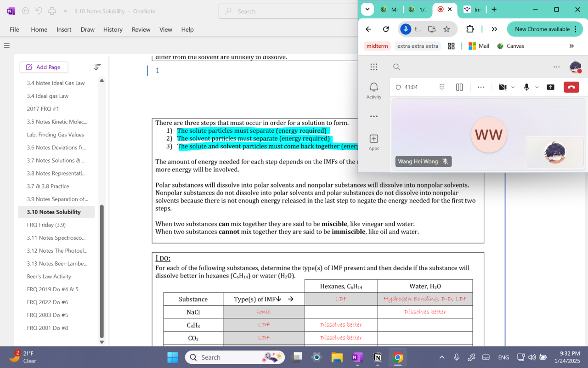This screenshot has height=368, width=588.
Task: Select the 3.11 Notes Spectroscopy page
Action: [x=56, y=238]
